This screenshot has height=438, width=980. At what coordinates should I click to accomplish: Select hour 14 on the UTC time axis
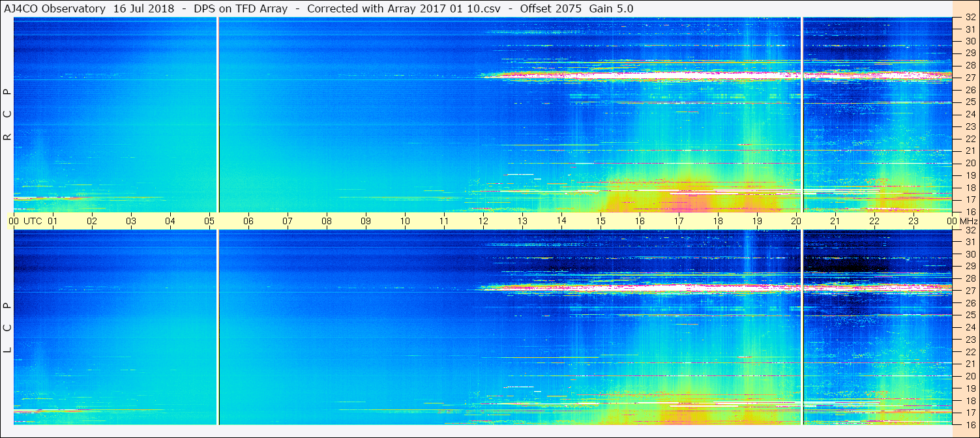tap(561, 221)
